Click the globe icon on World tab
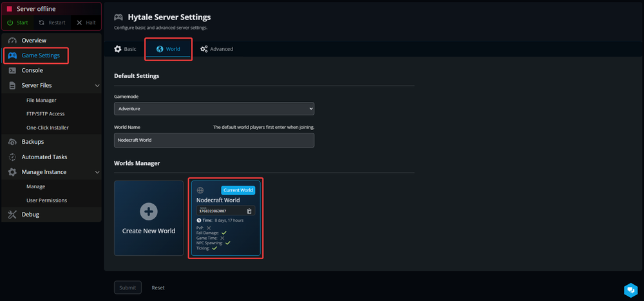The width and height of the screenshot is (644, 301). click(x=160, y=49)
